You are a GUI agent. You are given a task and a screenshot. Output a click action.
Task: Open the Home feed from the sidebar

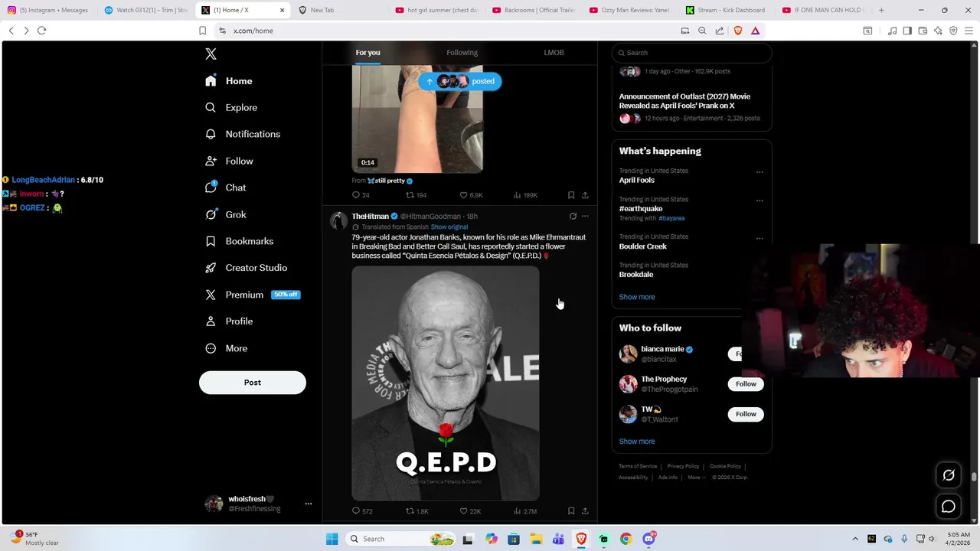click(229, 81)
